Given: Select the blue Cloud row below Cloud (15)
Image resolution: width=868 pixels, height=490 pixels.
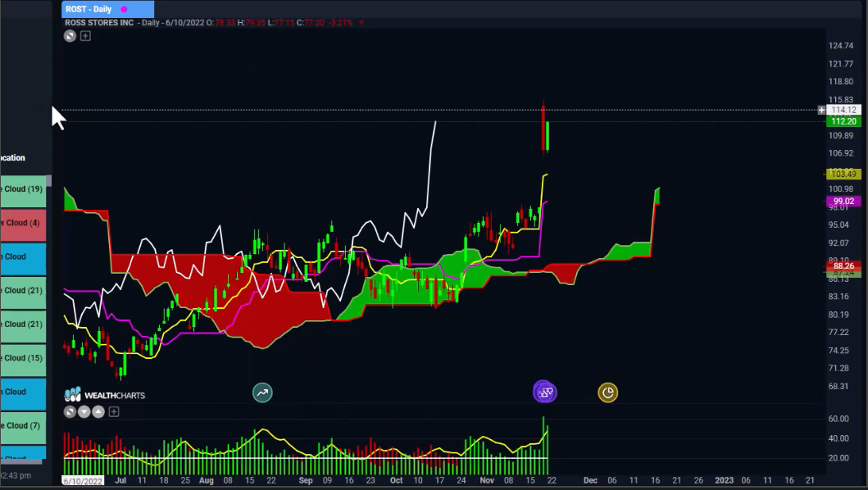Looking at the screenshot, I should point(23,393).
